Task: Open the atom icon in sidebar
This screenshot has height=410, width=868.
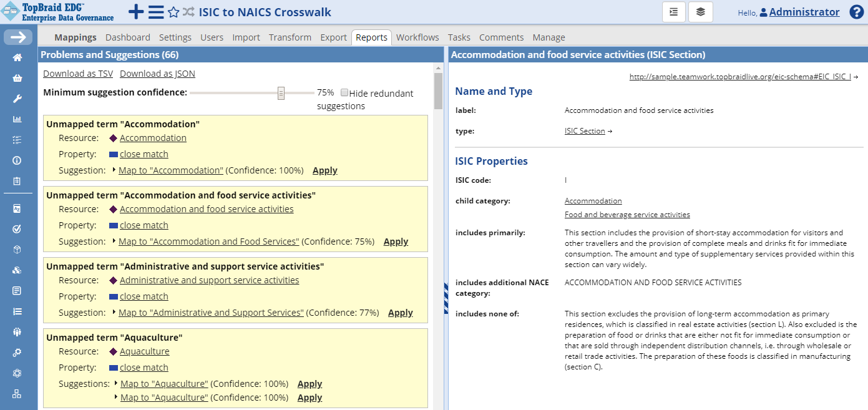Action: pos(17,373)
